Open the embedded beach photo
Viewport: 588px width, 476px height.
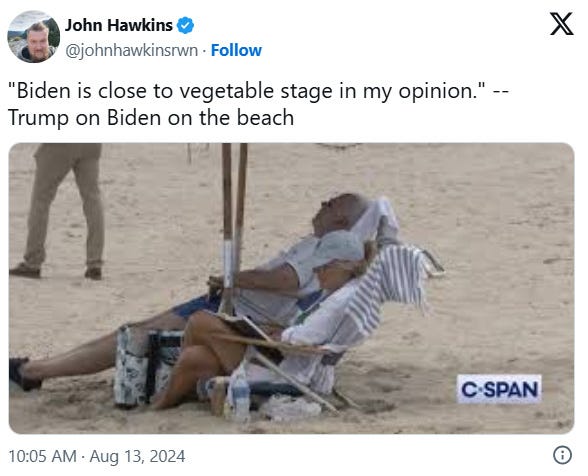coord(291,288)
